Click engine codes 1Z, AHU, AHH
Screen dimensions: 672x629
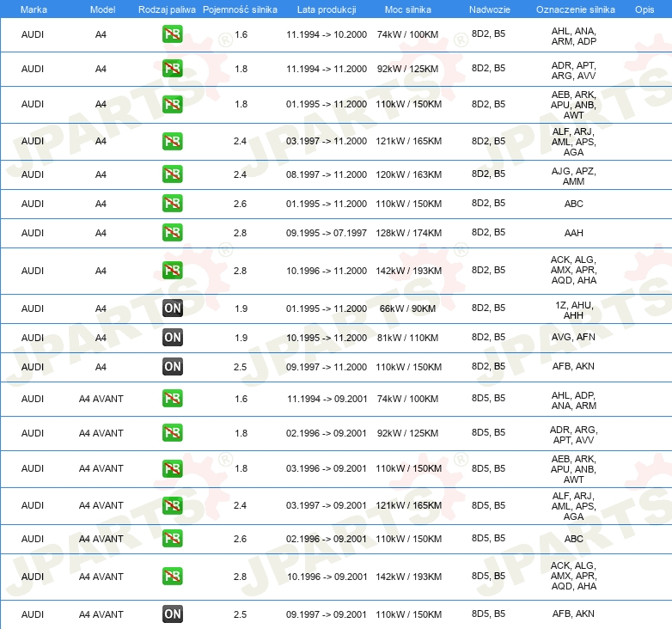(x=574, y=310)
